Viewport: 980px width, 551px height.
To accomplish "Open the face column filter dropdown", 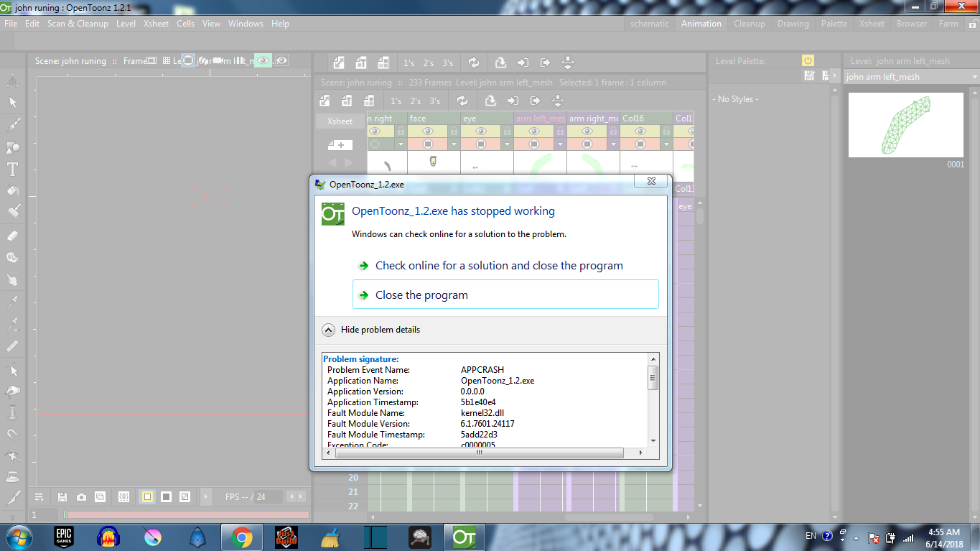I will 454,145.
